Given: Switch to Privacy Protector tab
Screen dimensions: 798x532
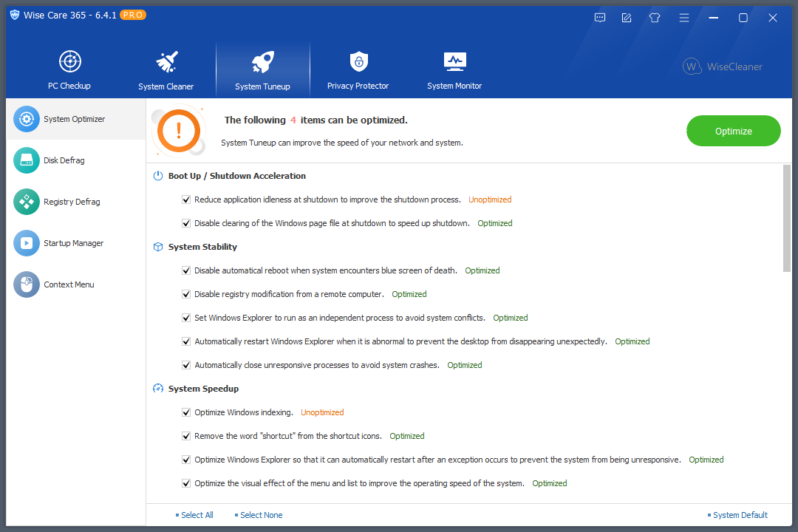Looking at the screenshot, I should coord(358,69).
